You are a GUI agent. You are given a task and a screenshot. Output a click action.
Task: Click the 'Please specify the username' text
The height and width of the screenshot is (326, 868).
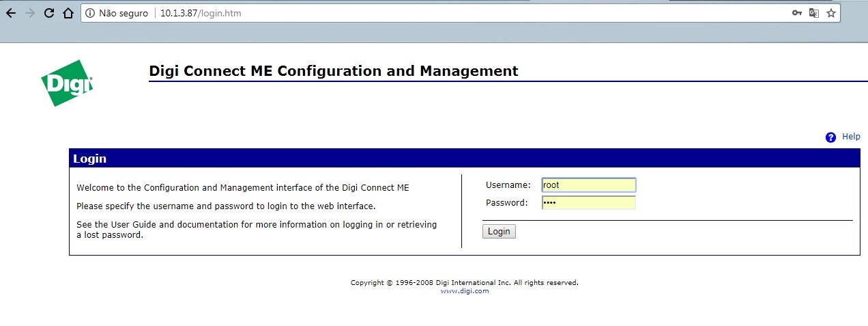(226, 206)
